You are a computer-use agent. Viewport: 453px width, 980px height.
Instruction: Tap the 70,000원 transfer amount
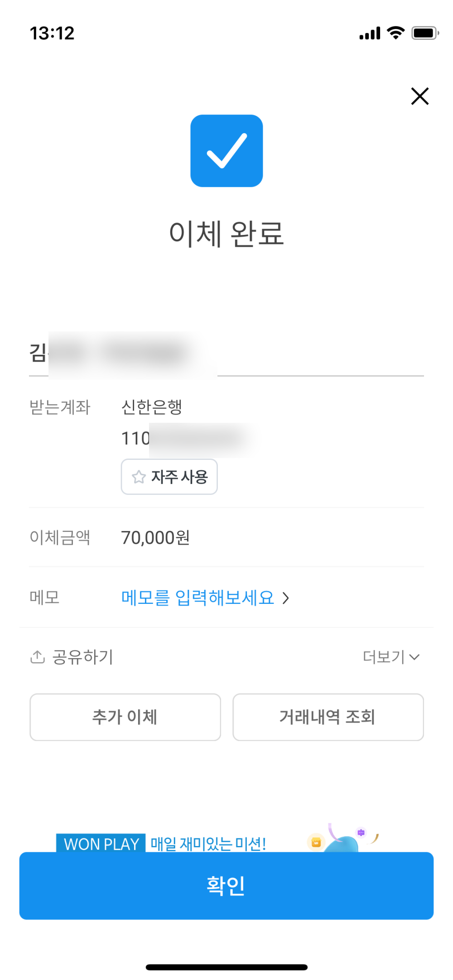point(155,537)
